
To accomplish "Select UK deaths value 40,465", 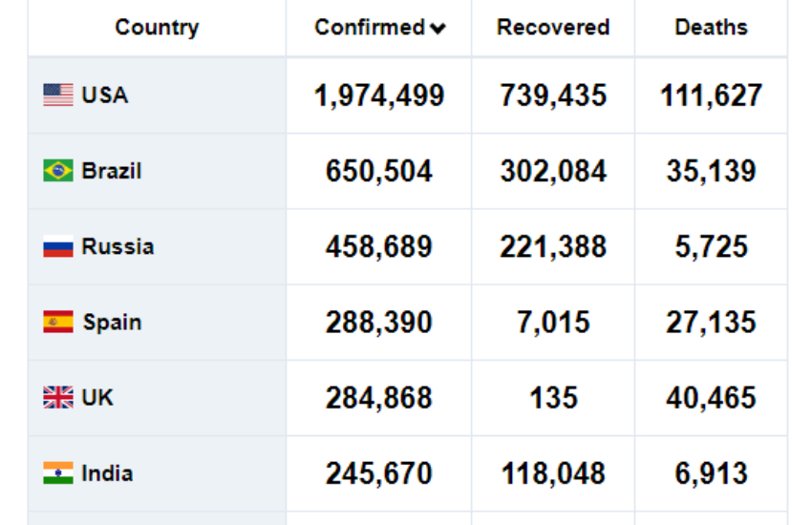I will (711, 398).
